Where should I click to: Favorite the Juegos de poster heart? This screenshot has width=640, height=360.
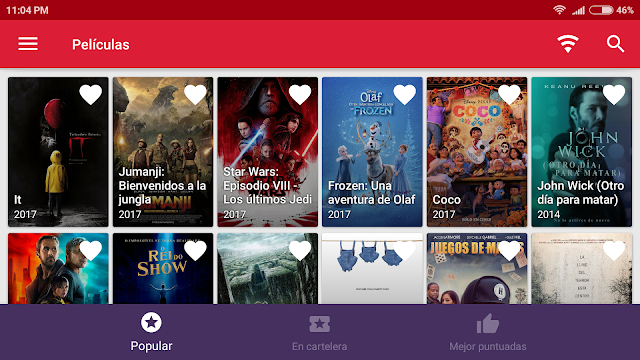click(509, 251)
